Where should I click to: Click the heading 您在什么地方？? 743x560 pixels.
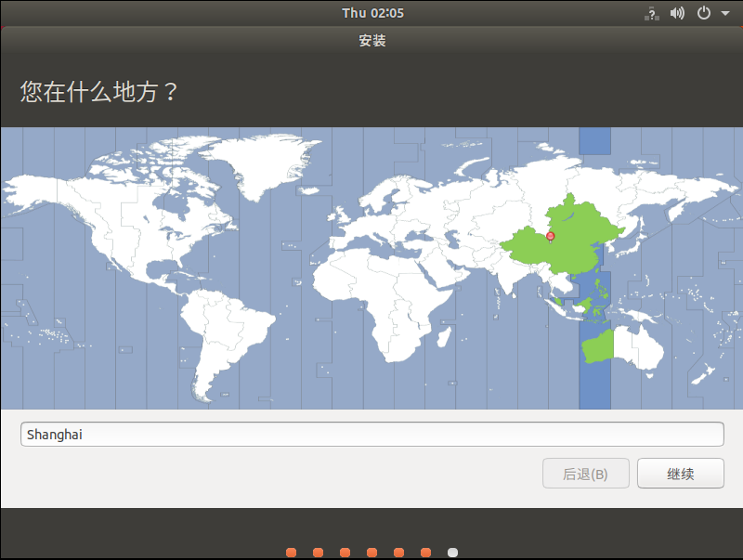pyautogui.click(x=98, y=91)
